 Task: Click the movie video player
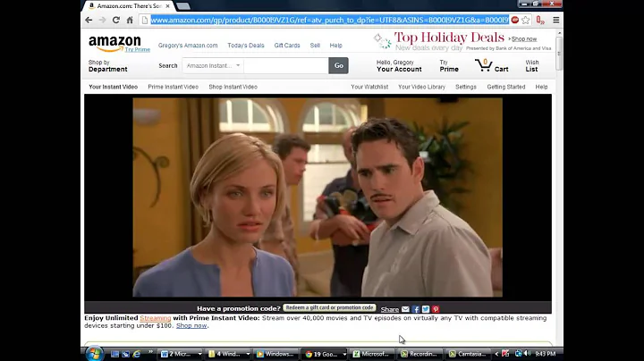pyautogui.click(x=318, y=197)
